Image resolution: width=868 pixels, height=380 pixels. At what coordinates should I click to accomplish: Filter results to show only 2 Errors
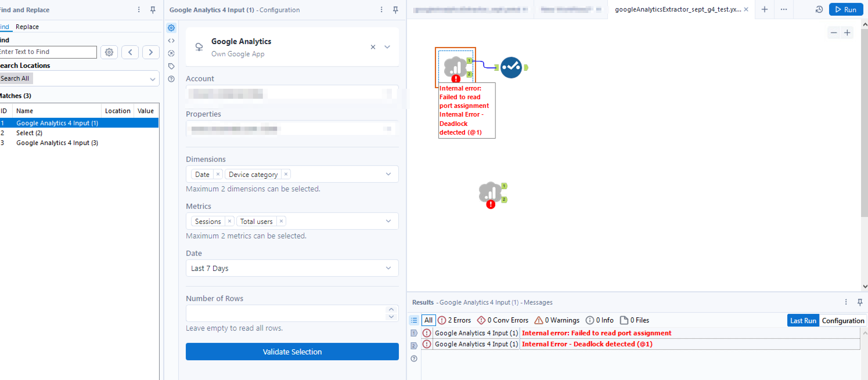click(454, 320)
